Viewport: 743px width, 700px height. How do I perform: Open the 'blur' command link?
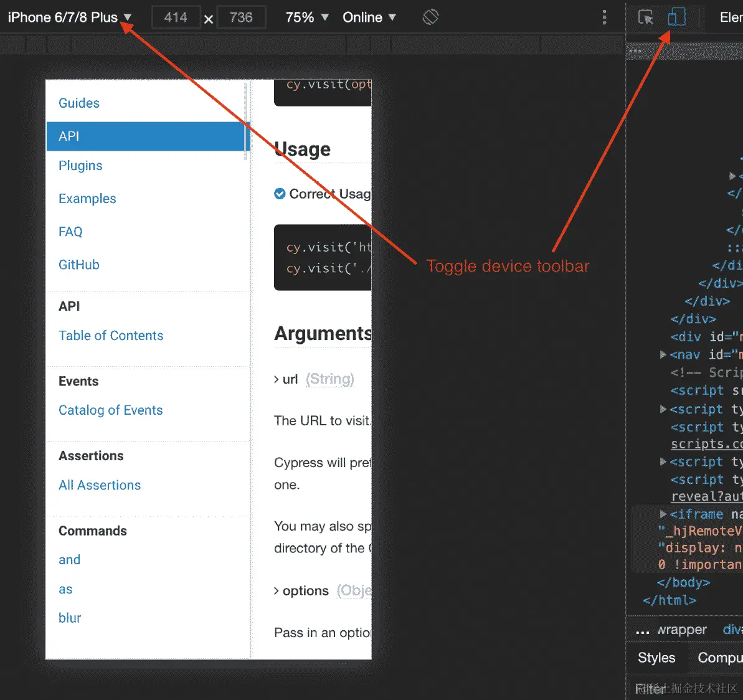click(x=70, y=618)
